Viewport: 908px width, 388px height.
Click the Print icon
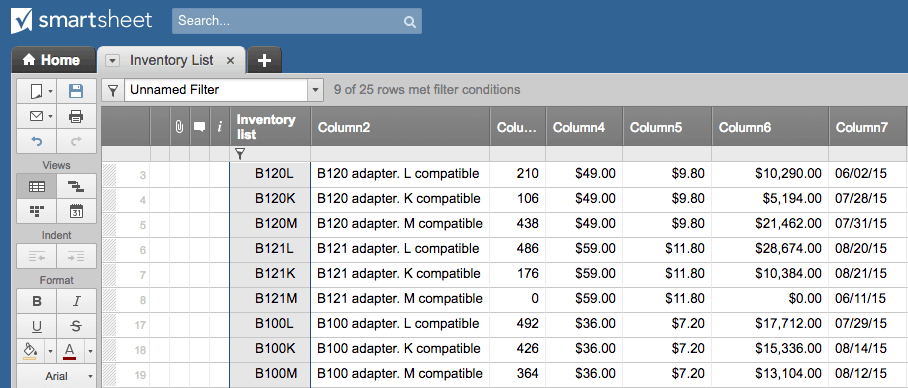76,116
